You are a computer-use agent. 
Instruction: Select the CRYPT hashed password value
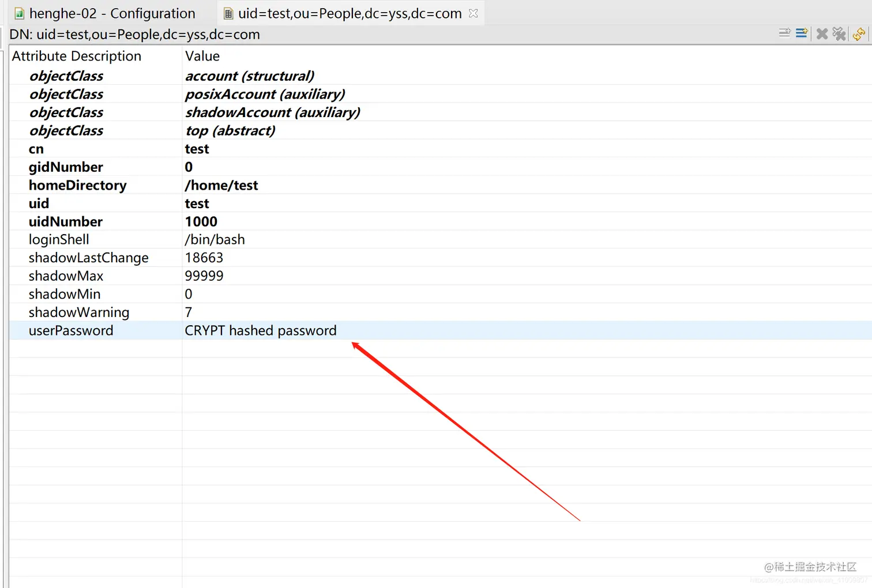(261, 331)
